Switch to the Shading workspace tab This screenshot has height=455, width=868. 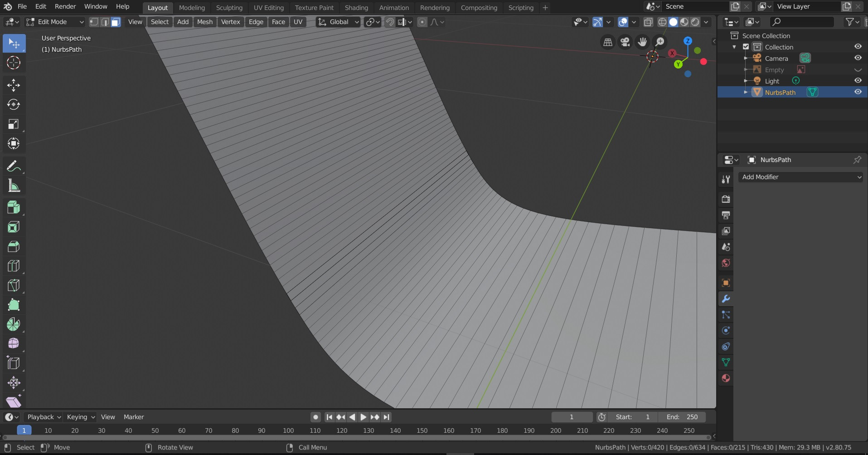(356, 7)
